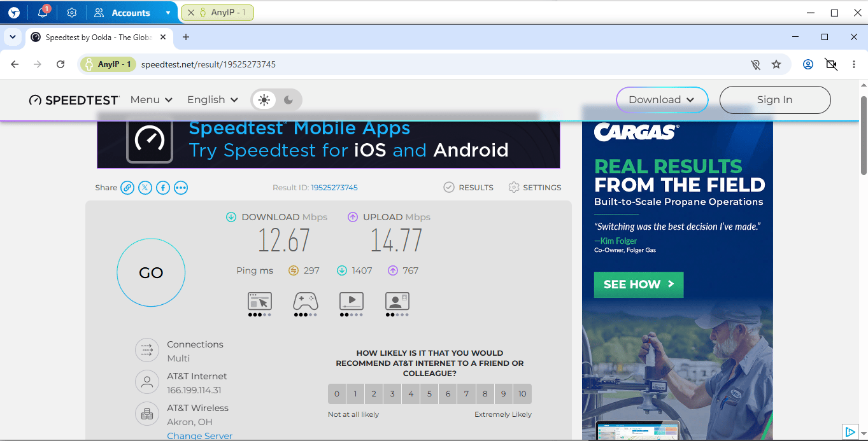This screenshot has width=868, height=441.
Task: Open the browser three-dot menu
Action: point(853,64)
